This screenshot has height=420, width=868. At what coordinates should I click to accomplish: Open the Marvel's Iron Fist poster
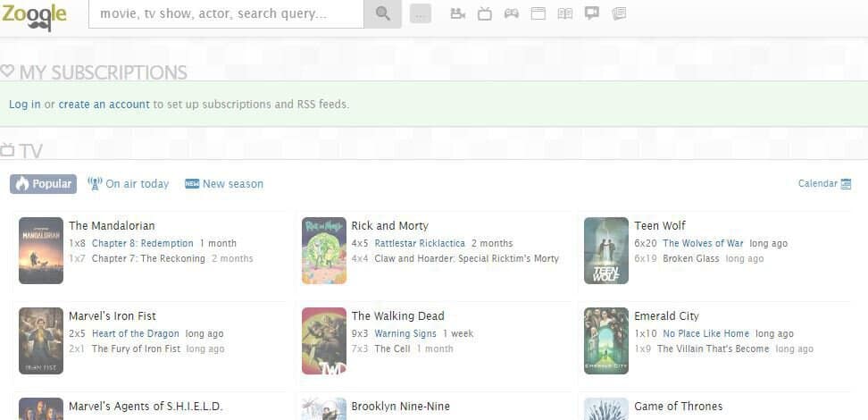[x=41, y=340]
